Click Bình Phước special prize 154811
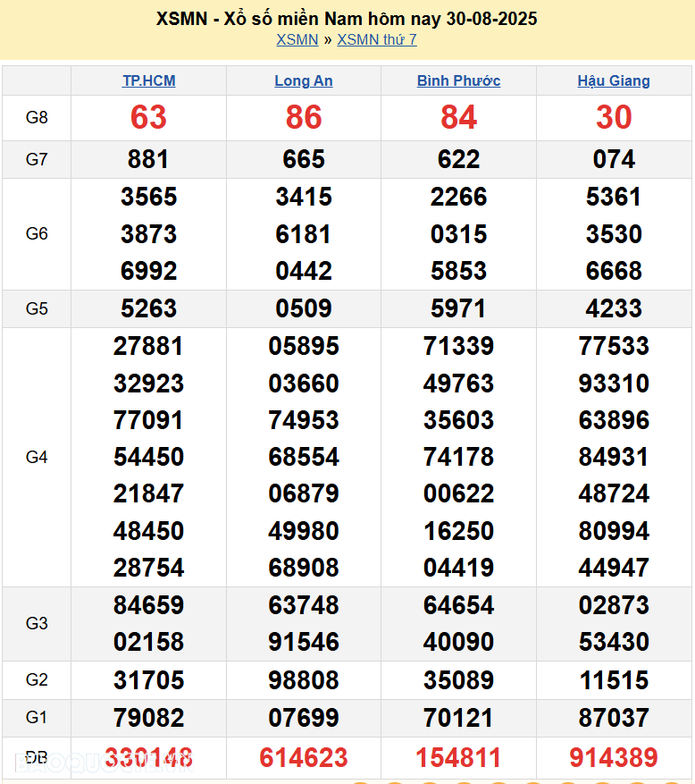695x784 pixels. click(x=458, y=758)
